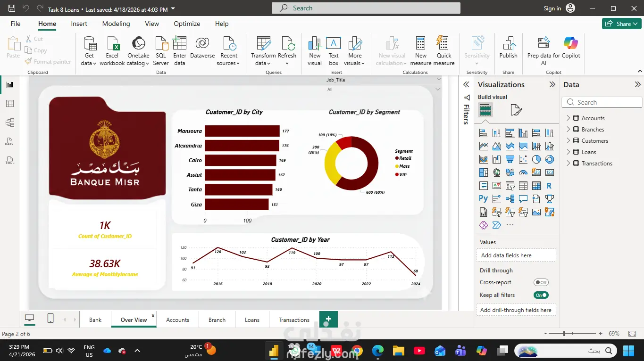This screenshot has height=361, width=644.
Task: Open the View ribbon tab
Action: coord(152,24)
